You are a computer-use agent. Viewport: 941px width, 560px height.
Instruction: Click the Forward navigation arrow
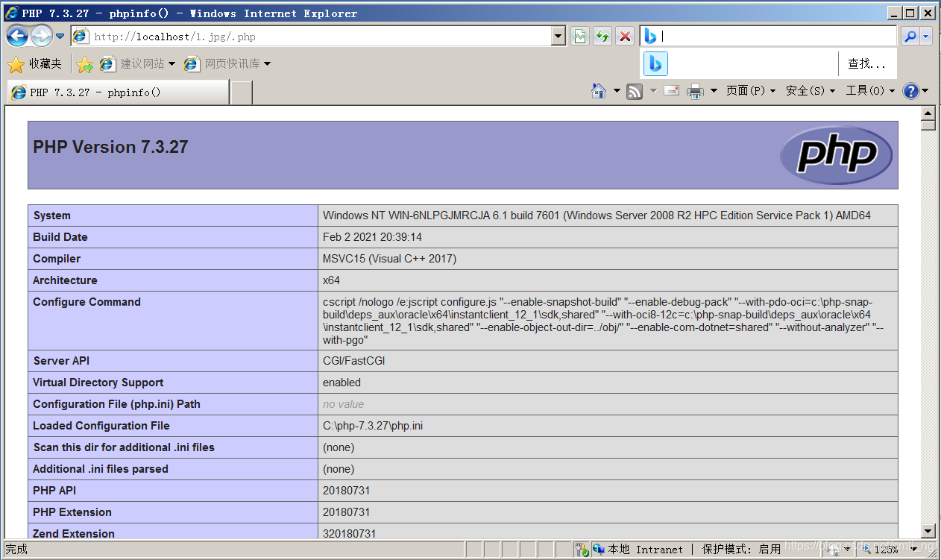(41, 35)
